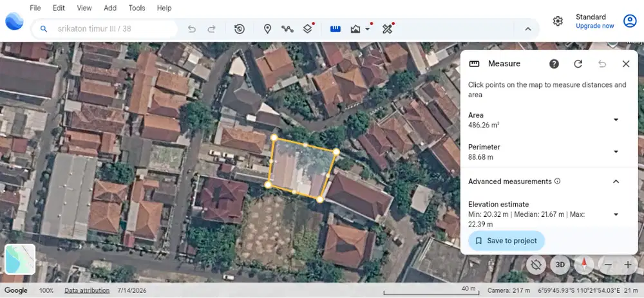Click the bottom-left polygon vertex handle

268,185
